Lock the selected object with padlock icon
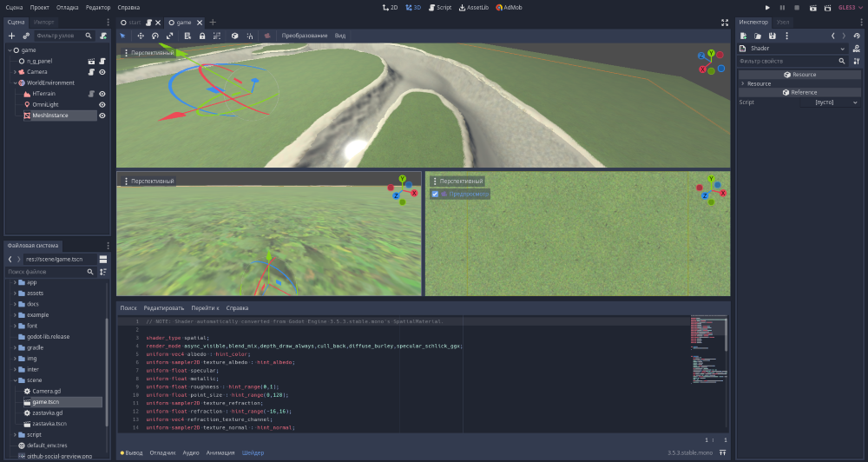This screenshot has height=462, width=868. 202,36
